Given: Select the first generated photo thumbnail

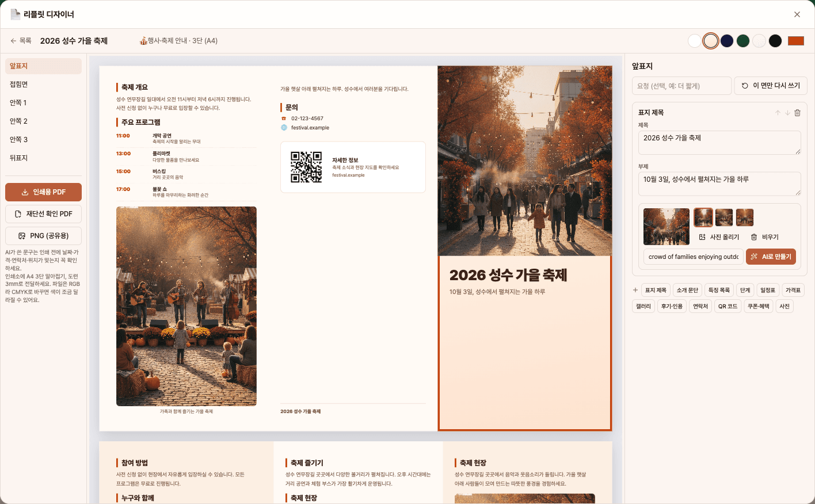Looking at the screenshot, I should (x=703, y=217).
